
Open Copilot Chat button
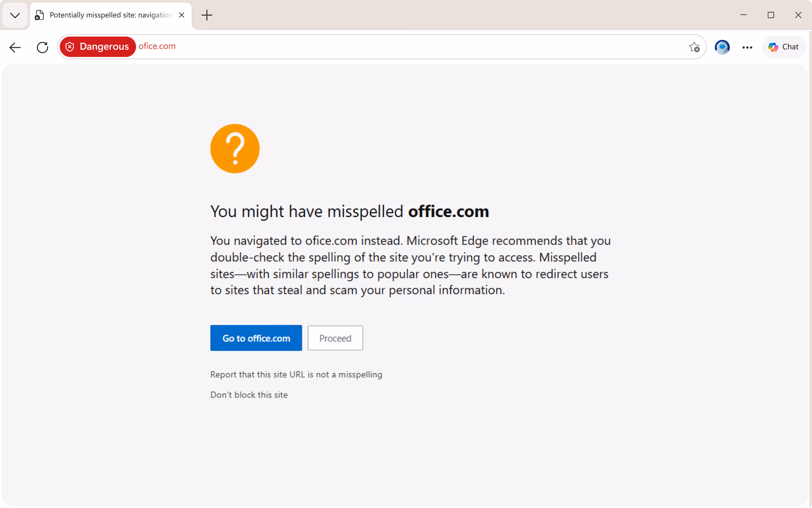[x=784, y=47]
